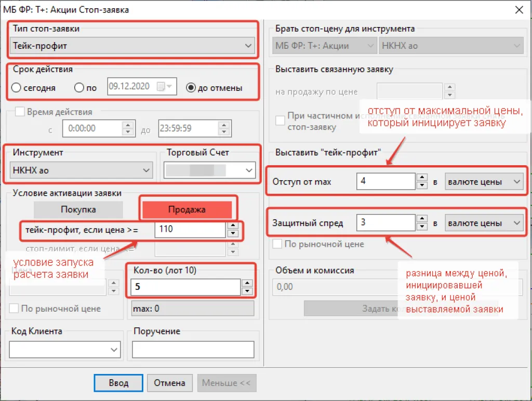Close the Стоп-заявка dialog window

coord(518,10)
